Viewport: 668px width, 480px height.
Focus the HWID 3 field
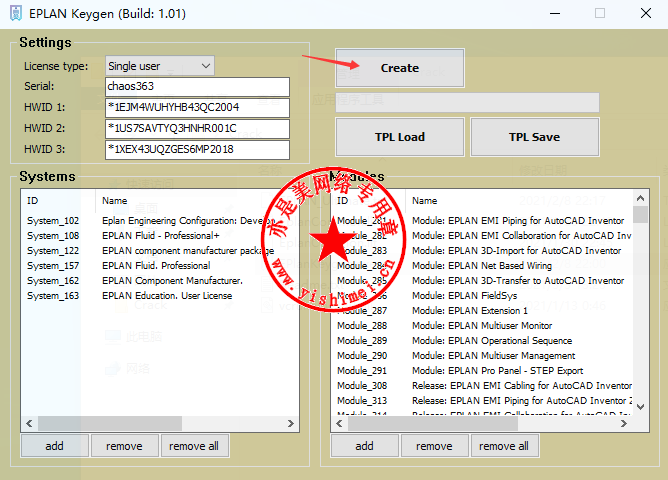[197, 149]
